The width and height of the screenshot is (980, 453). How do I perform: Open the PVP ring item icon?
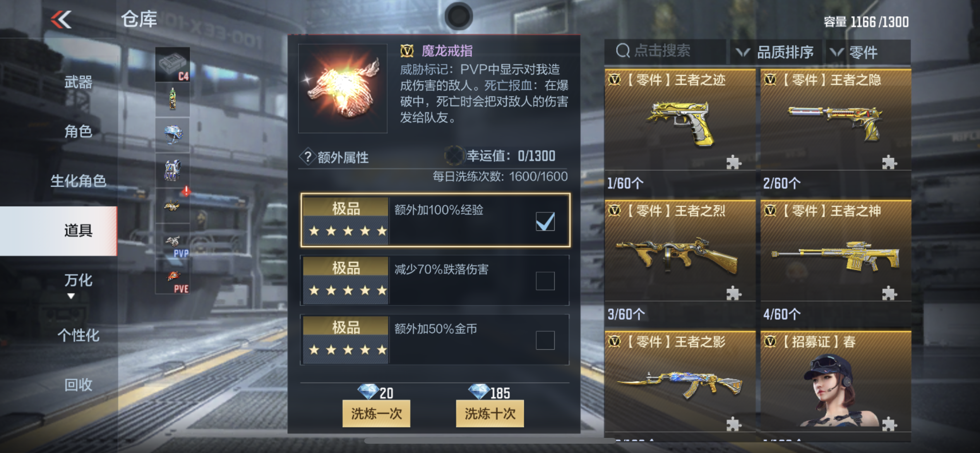173,241
